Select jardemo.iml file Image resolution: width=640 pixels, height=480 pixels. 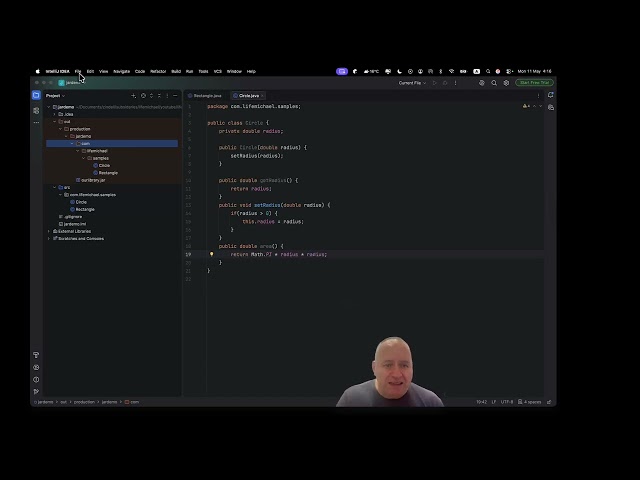coord(72,224)
